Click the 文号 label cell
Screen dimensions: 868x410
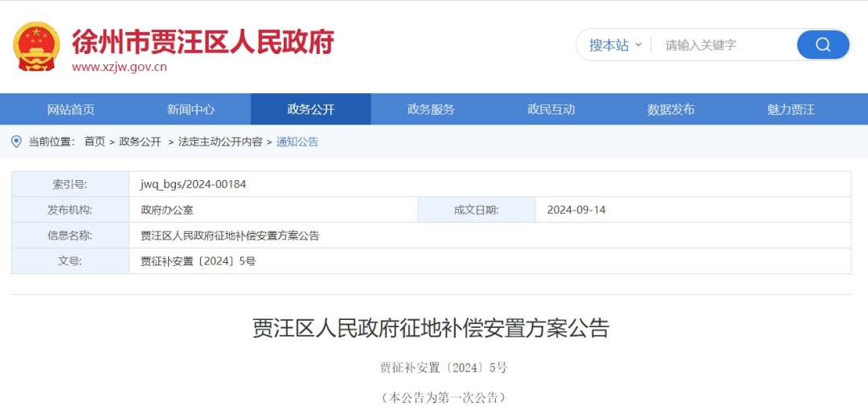(x=70, y=261)
